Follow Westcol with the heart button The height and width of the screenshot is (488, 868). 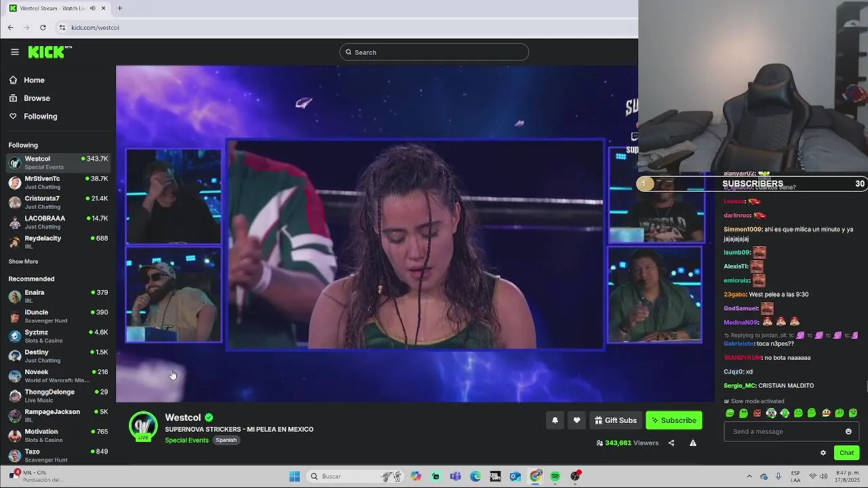tap(576, 420)
